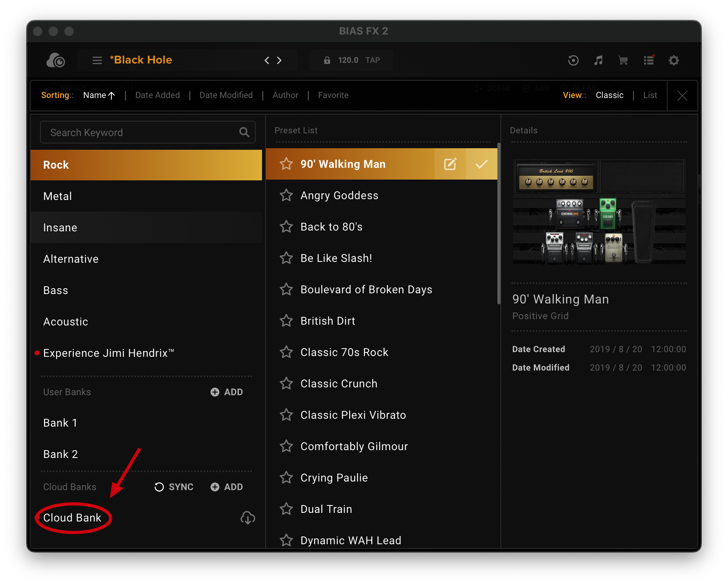Select Bank 1
Image resolution: width=728 pixels, height=585 pixels.
(146, 423)
